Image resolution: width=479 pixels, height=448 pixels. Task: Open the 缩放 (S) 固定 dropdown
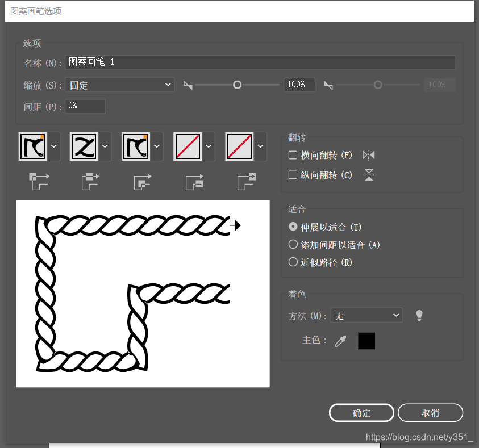tap(120, 85)
